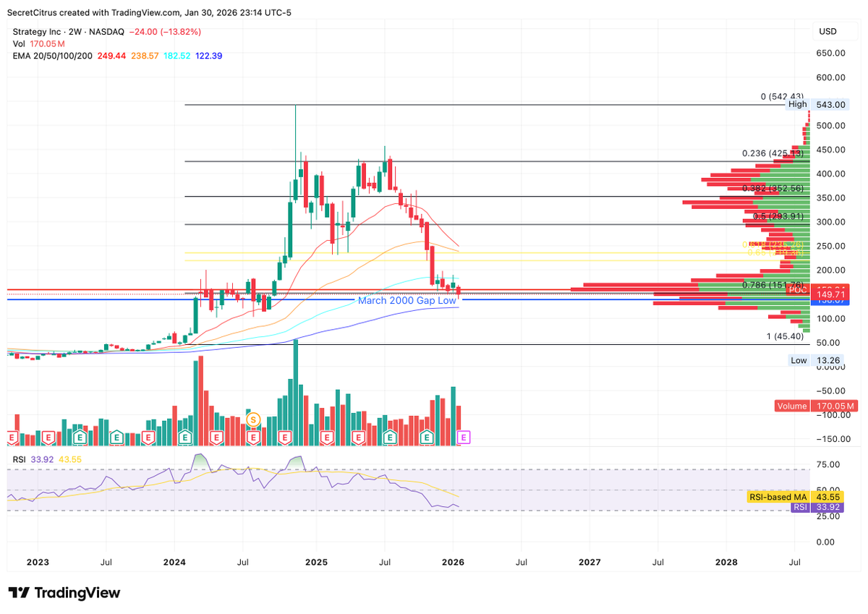
Task: Click the Low 13.26 price label
Action: [x=814, y=360]
